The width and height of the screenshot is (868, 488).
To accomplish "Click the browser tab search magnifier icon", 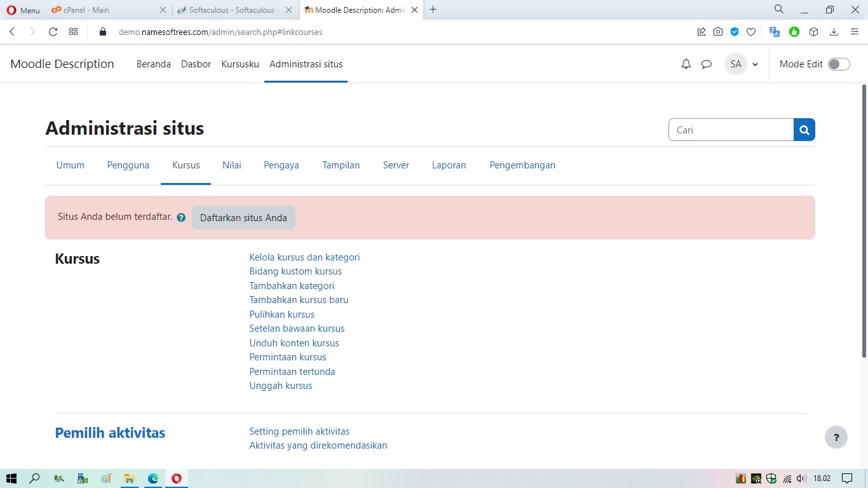I will point(779,10).
